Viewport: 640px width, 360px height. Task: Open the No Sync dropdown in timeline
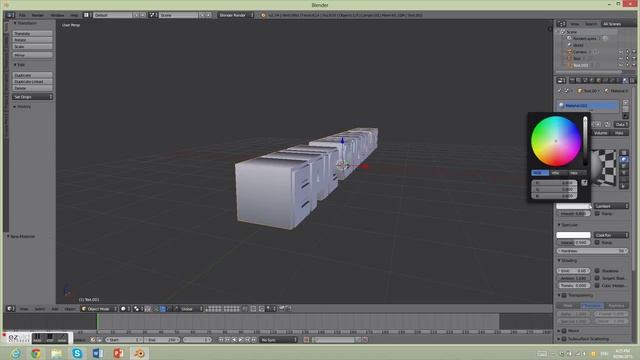pyautogui.click(x=279, y=340)
